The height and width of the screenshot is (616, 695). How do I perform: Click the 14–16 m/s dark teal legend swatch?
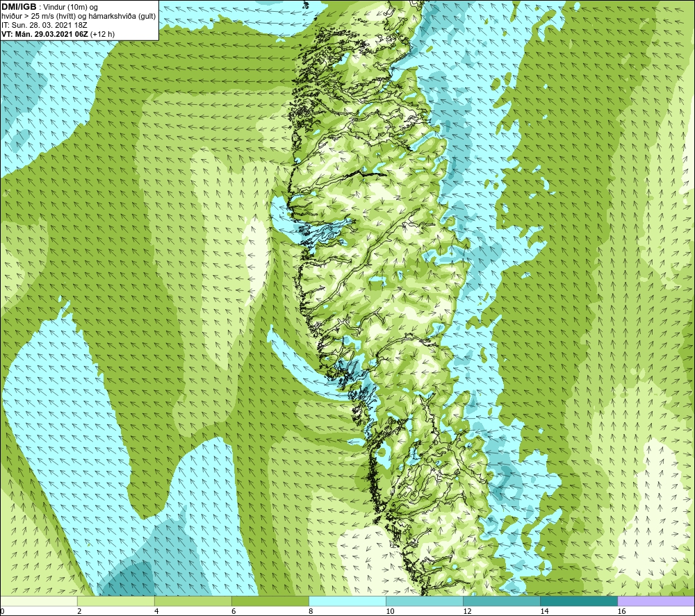[x=578, y=601]
